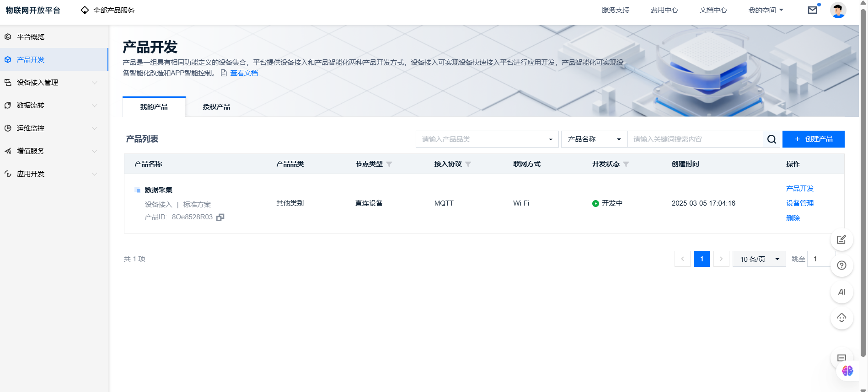Click the 共 1 项 total count text
The height and width of the screenshot is (392, 868).
[x=134, y=259]
